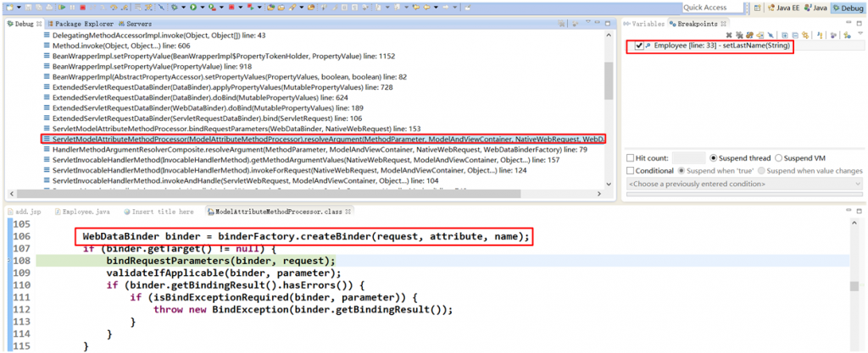
Task: Open the Debug launch dropdown arrow
Action: click(183, 8)
